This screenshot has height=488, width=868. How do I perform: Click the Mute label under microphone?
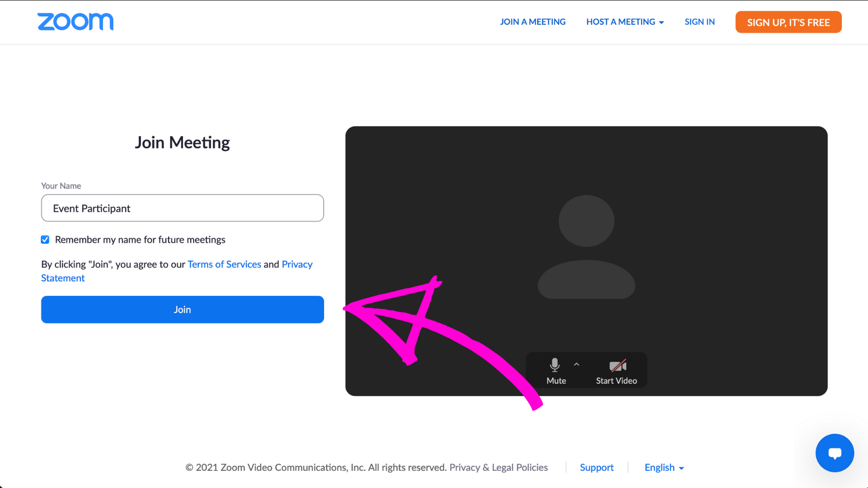coord(556,380)
